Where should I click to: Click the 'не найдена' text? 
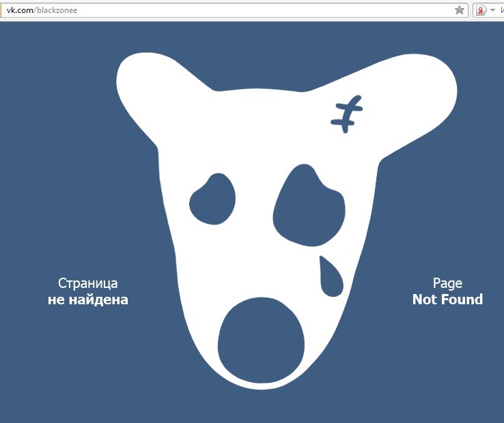point(87,300)
